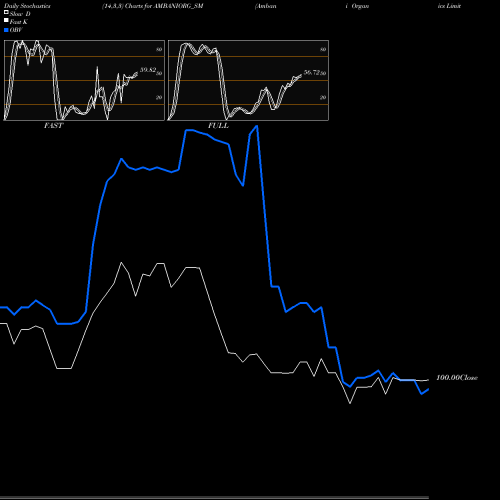The image size is (500, 500).
Task: Click the blue OBV line peak
Action: (257, 126)
